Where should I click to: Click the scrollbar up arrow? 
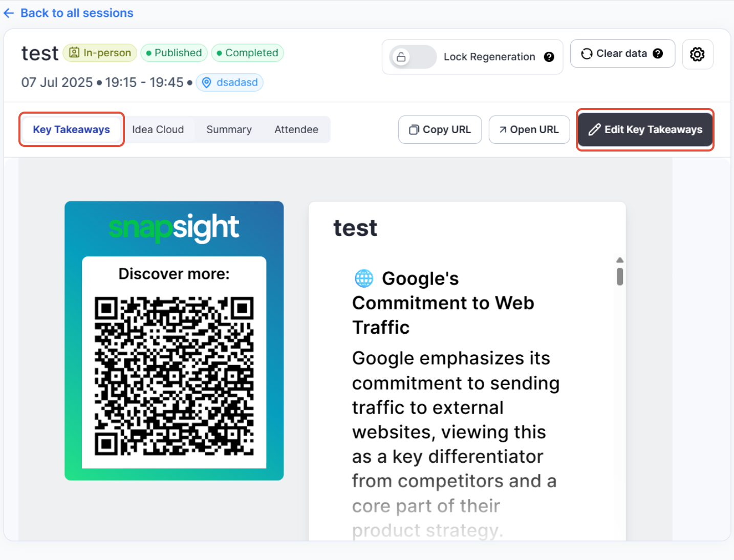[620, 260]
